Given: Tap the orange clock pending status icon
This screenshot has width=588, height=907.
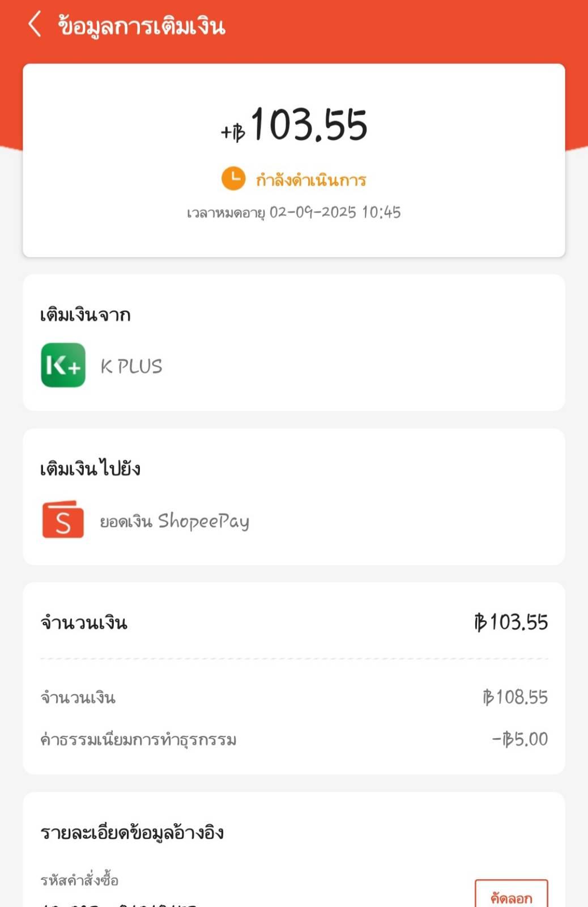Looking at the screenshot, I should (x=233, y=179).
